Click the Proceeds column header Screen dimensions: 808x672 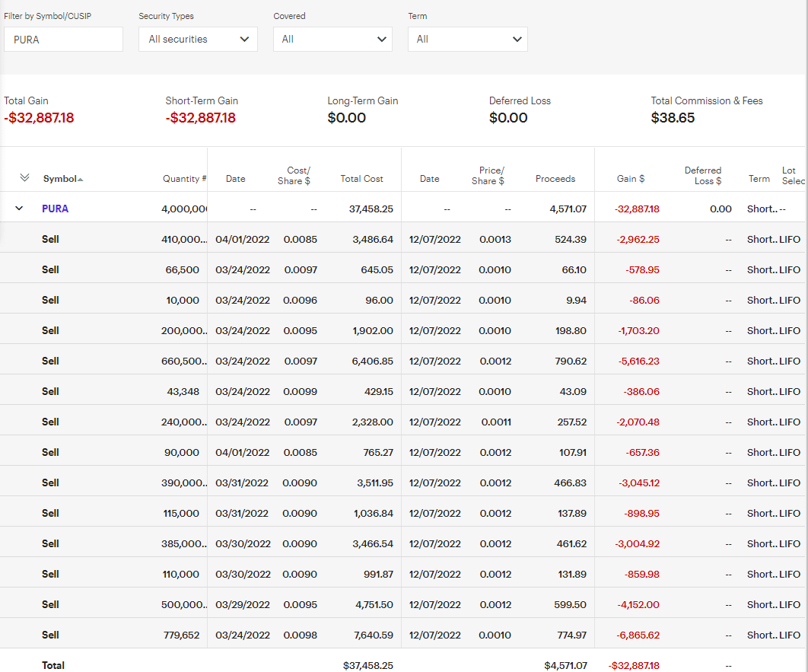click(x=555, y=179)
